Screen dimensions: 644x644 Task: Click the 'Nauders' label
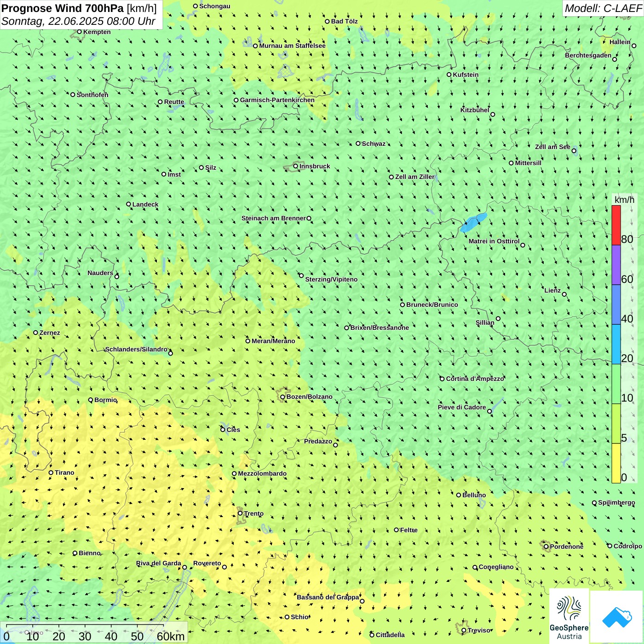click(x=100, y=273)
